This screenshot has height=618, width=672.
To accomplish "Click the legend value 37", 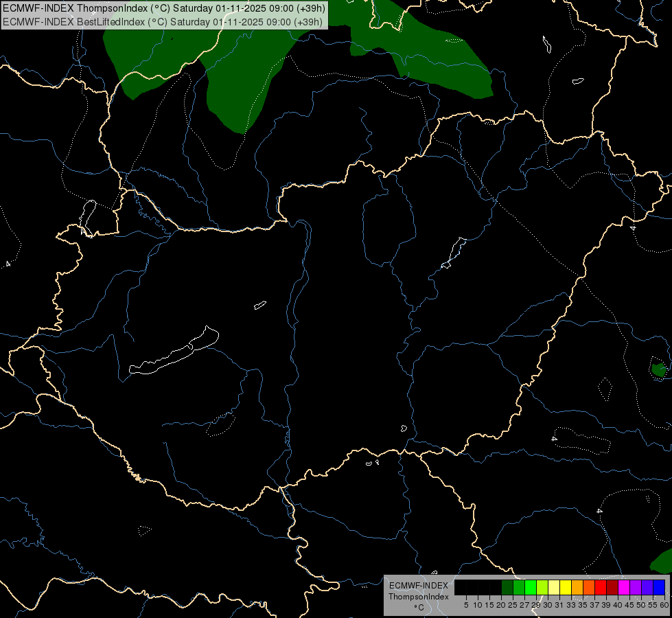I will click(594, 605).
